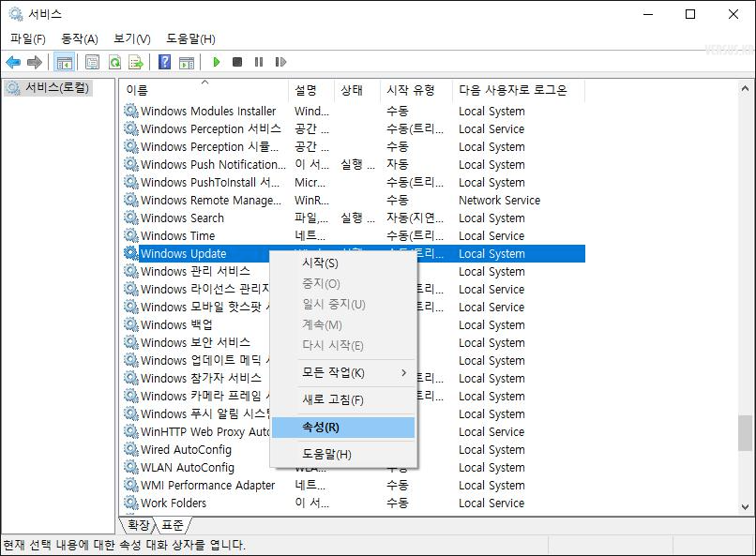The image size is (756, 556).
Task: Click scrollbar up arrow
Action: [745, 89]
